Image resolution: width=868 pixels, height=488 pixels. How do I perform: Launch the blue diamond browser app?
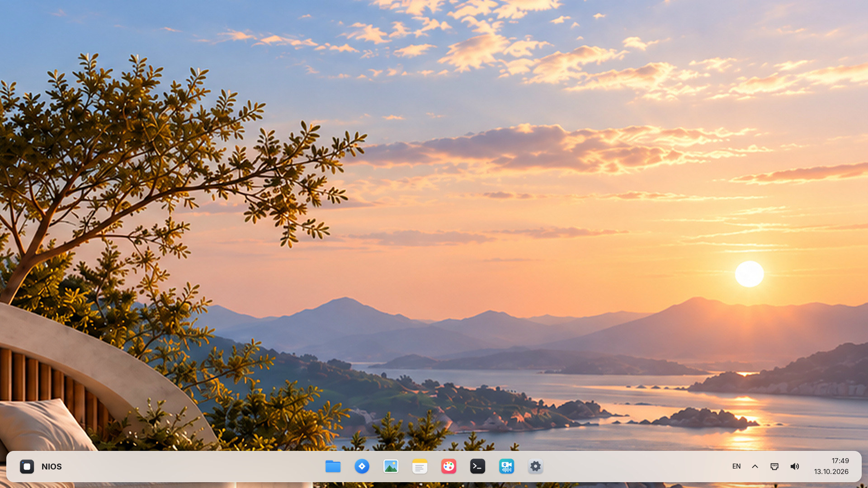click(362, 466)
